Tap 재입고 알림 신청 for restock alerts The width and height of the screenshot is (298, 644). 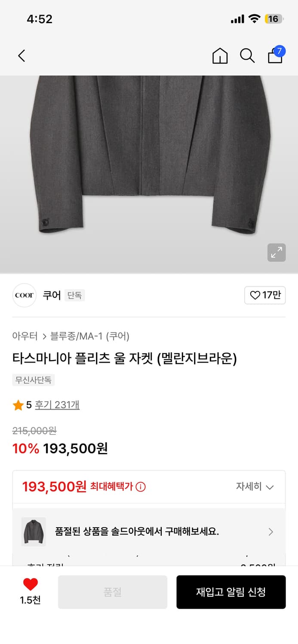click(x=231, y=592)
